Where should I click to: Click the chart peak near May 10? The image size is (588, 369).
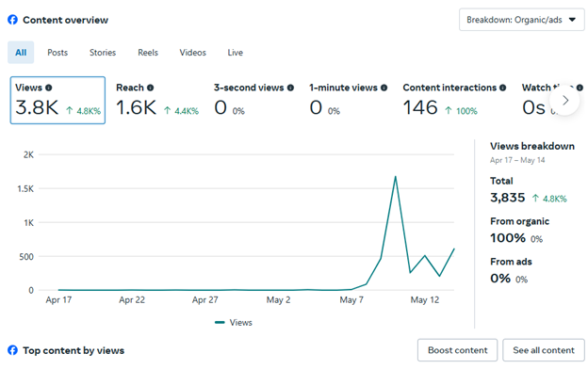(395, 176)
